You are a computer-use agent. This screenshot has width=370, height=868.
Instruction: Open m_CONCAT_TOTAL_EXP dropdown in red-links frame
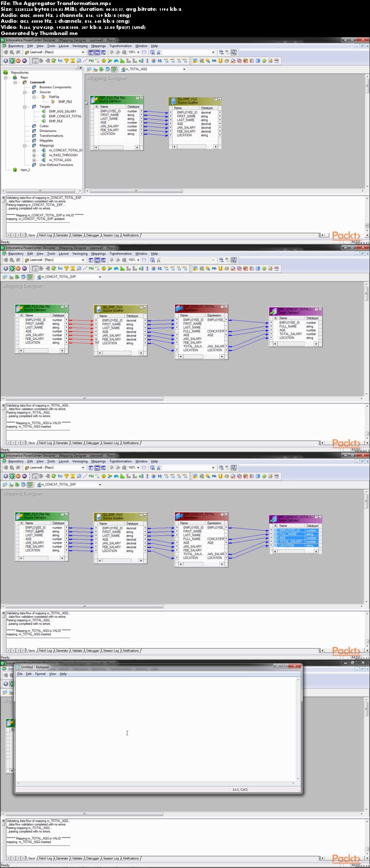[x=100, y=277]
